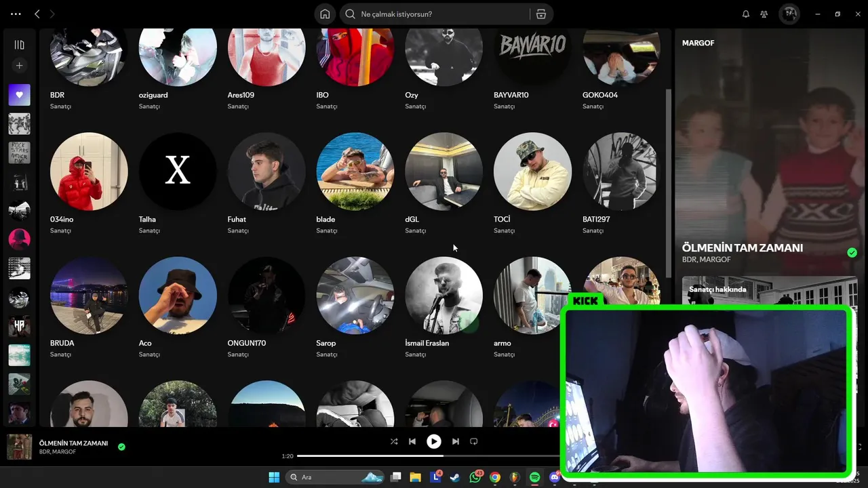The height and width of the screenshot is (488, 868).
Task: Click the MARGOF panel header
Action: pos(698,43)
